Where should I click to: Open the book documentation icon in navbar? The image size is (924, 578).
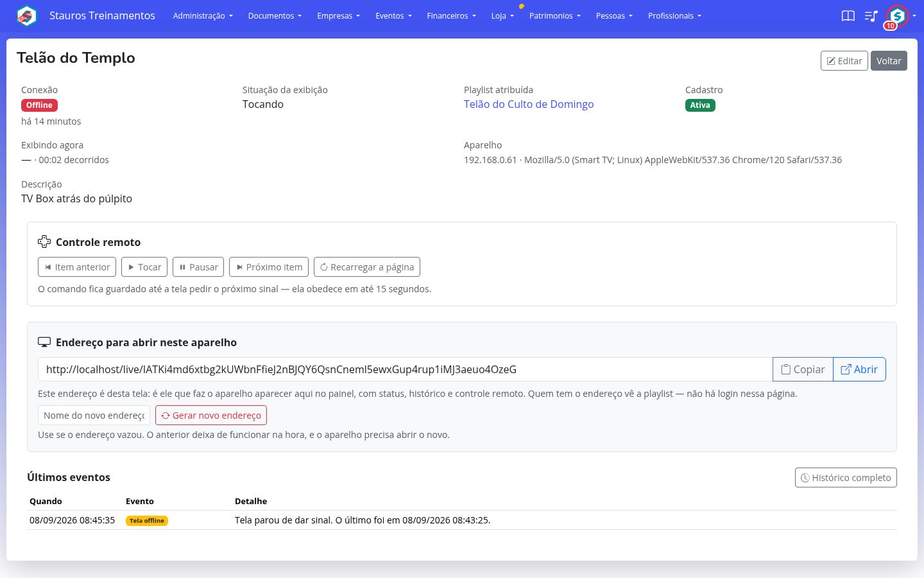point(848,16)
